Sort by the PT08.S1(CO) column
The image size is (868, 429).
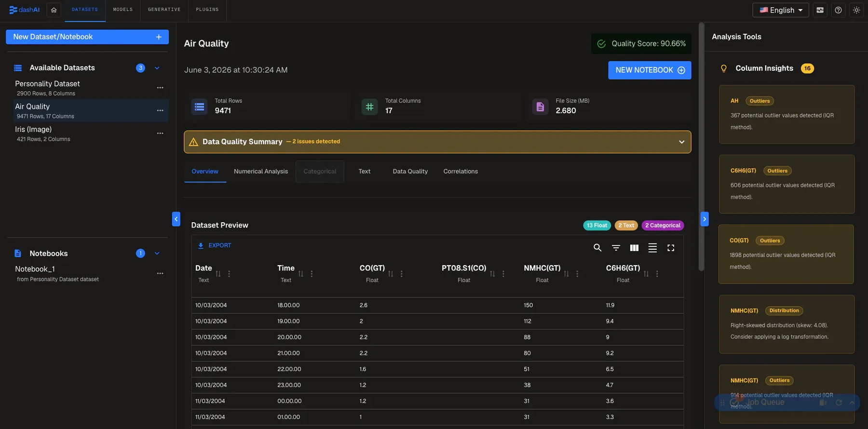pyautogui.click(x=492, y=274)
